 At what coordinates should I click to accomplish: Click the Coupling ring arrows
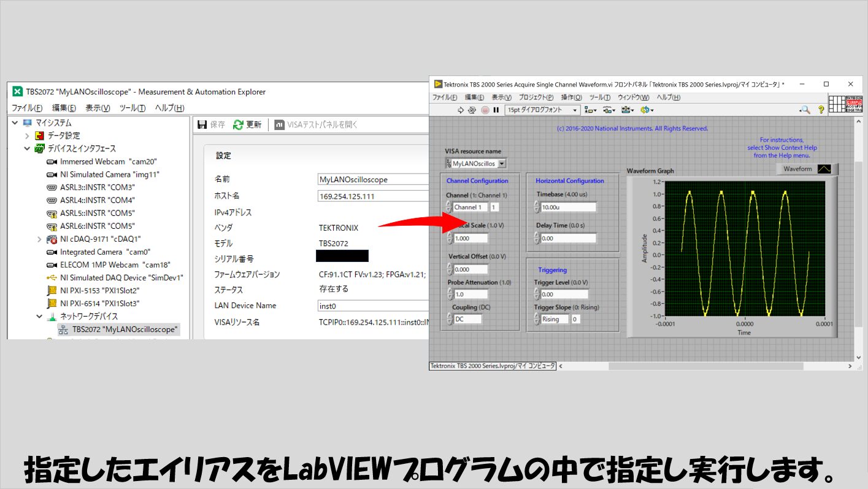[x=450, y=319]
